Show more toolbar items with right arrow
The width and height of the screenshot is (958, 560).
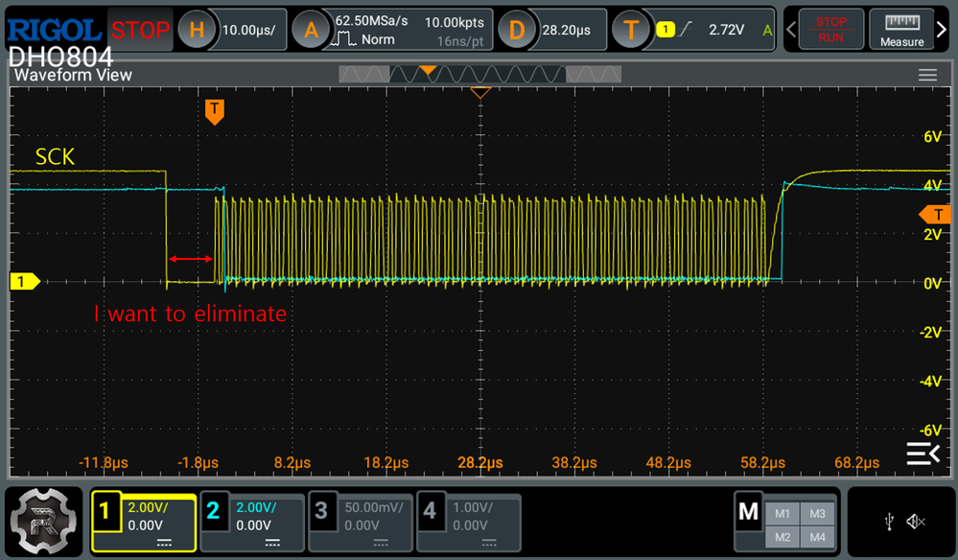tap(942, 30)
